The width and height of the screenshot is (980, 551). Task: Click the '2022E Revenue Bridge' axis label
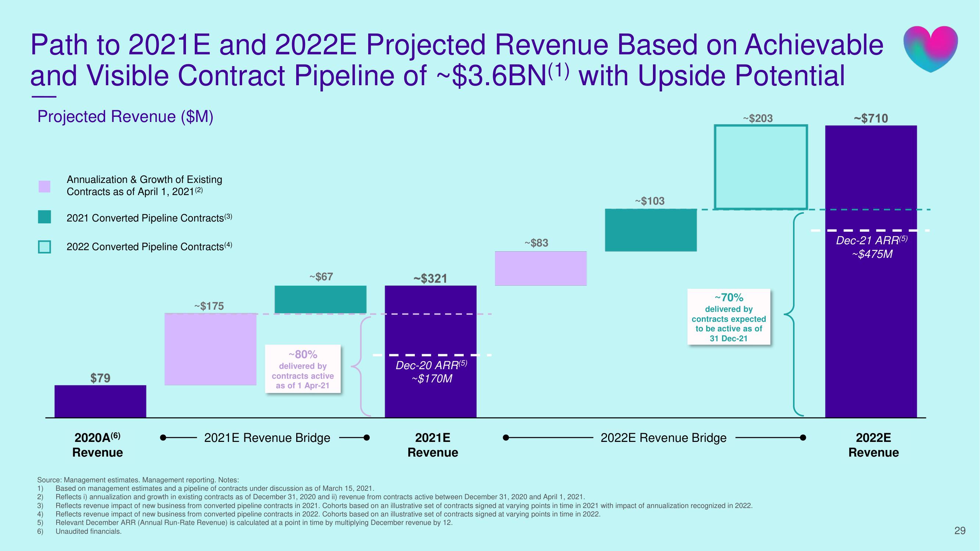pyautogui.click(x=664, y=438)
